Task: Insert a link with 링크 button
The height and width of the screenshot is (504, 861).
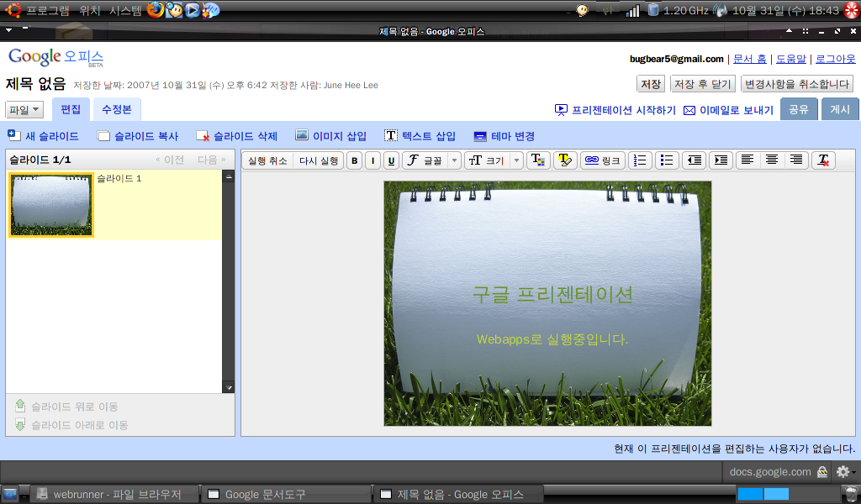Action: tap(602, 160)
